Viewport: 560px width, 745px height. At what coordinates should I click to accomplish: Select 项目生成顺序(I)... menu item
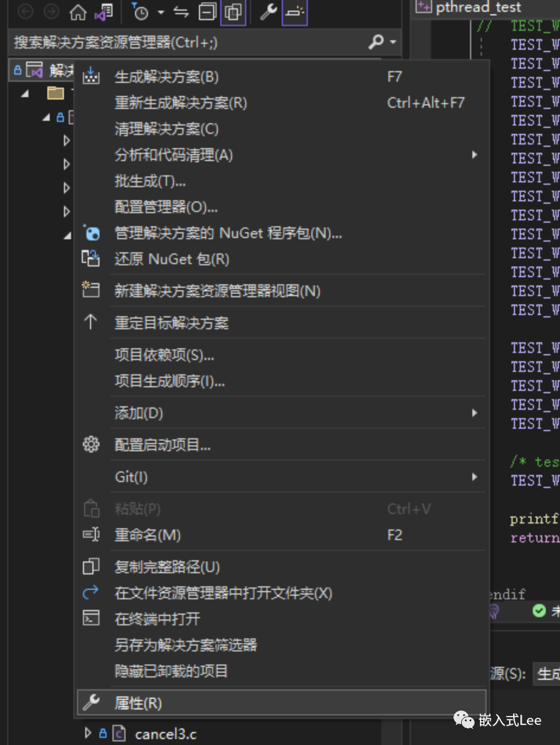click(281, 380)
